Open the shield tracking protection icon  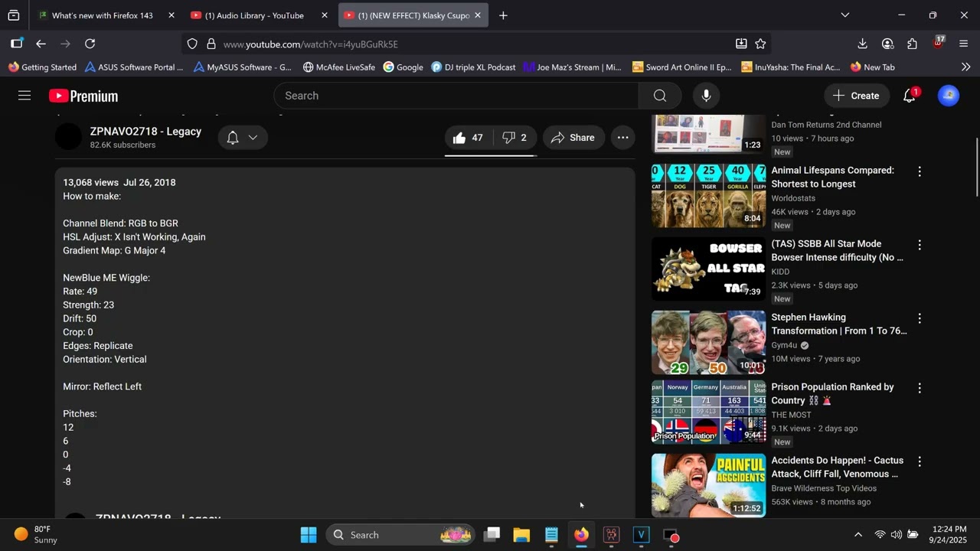[192, 44]
